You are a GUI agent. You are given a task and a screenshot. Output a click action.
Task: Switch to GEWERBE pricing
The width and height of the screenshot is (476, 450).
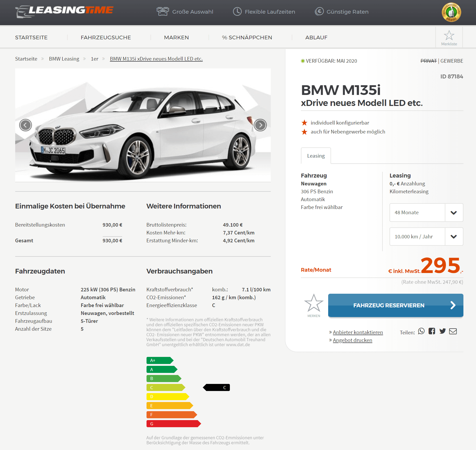tap(452, 61)
